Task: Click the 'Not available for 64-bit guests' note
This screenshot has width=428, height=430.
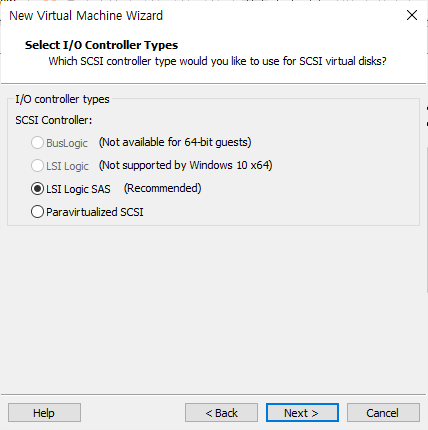Action: (175, 142)
